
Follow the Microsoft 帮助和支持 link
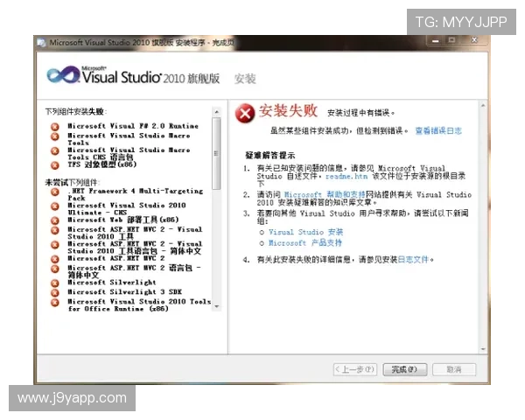click(323, 194)
